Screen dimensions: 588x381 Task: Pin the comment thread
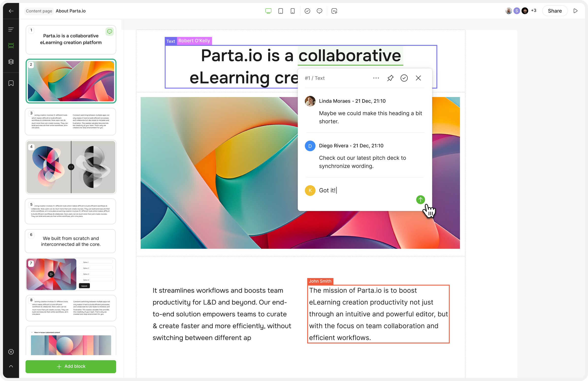point(390,78)
